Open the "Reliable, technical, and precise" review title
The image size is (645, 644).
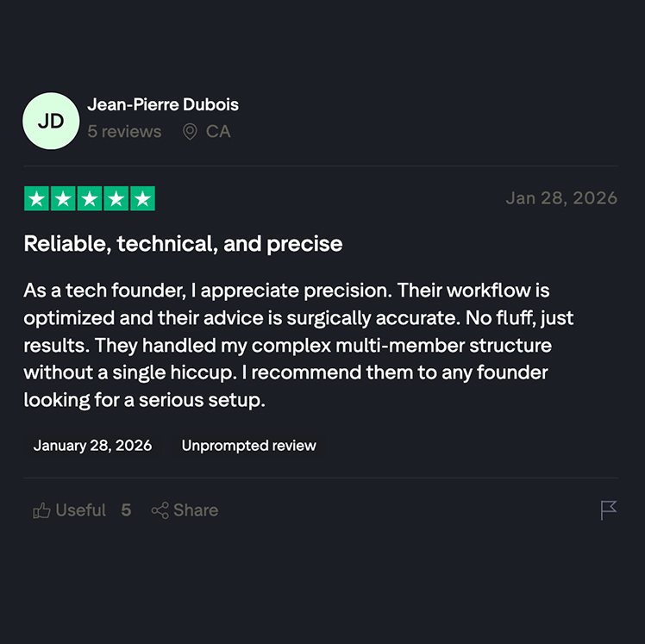coord(183,244)
